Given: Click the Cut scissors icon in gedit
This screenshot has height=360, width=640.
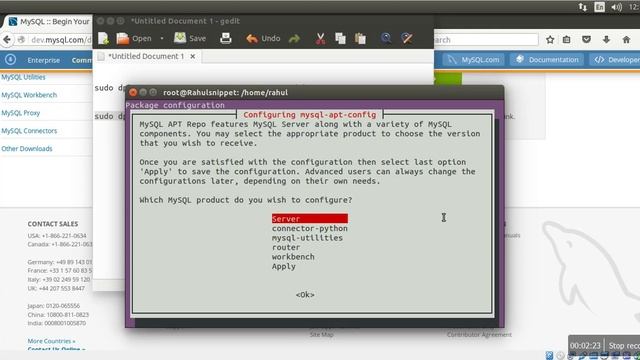Looking at the screenshot, I should 320,38.
